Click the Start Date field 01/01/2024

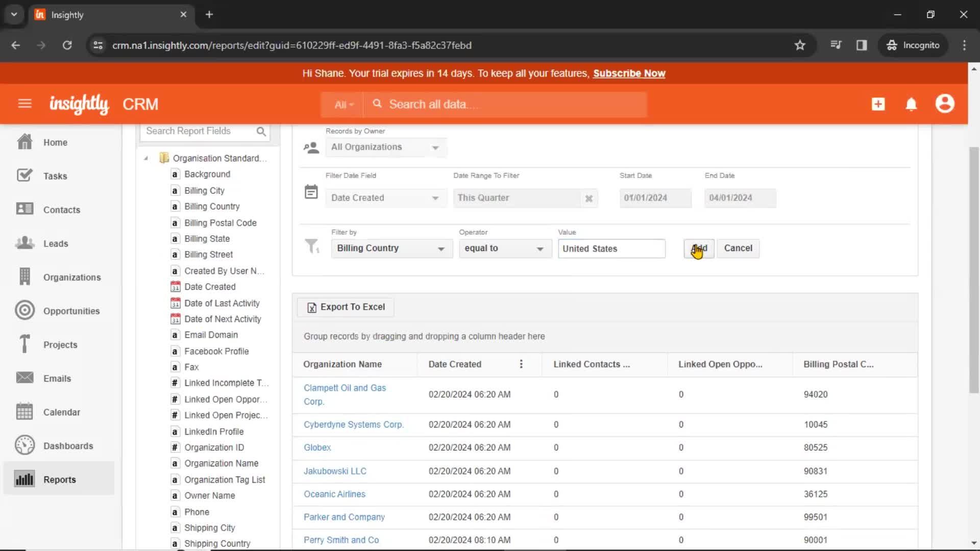click(655, 198)
